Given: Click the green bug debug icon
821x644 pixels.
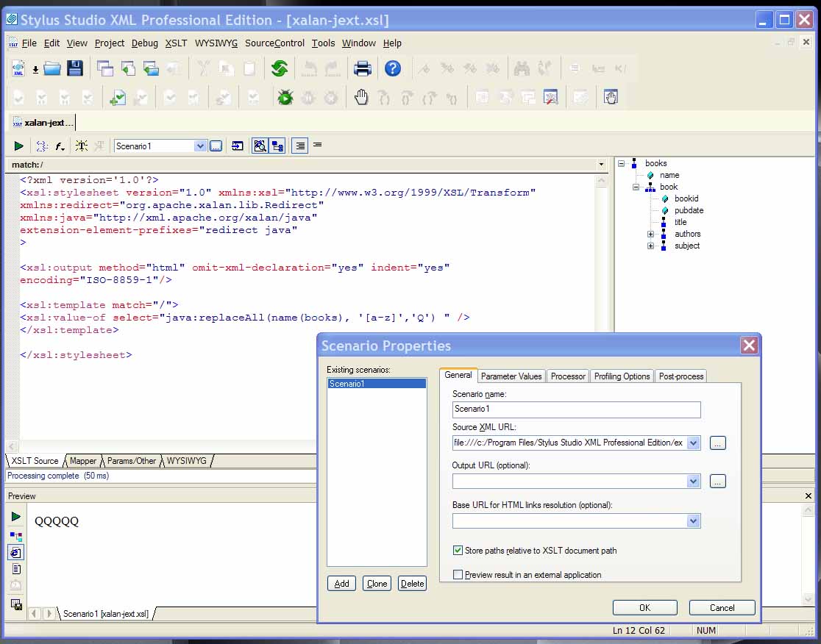Looking at the screenshot, I should click(285, 97).
